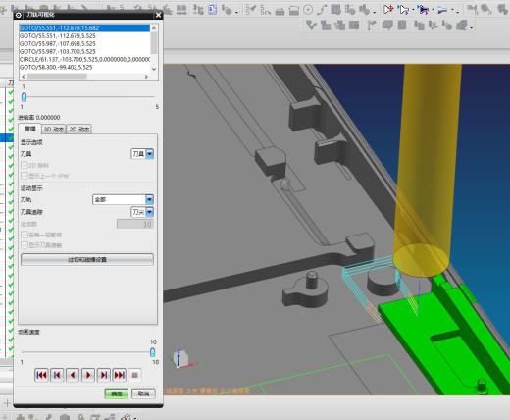The image size is (510, 420).
Task: Click the green checkmark verify icon in toolbar
Action: [311, 25]
